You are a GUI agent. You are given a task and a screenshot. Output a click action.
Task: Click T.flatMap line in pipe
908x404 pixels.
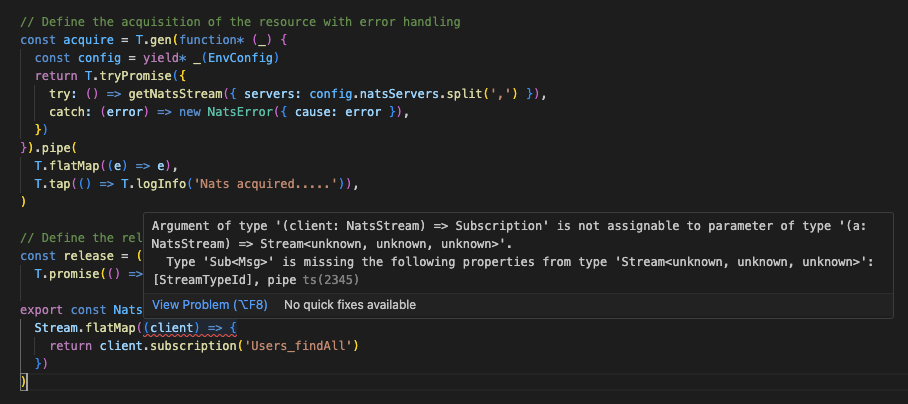[106, 166]
